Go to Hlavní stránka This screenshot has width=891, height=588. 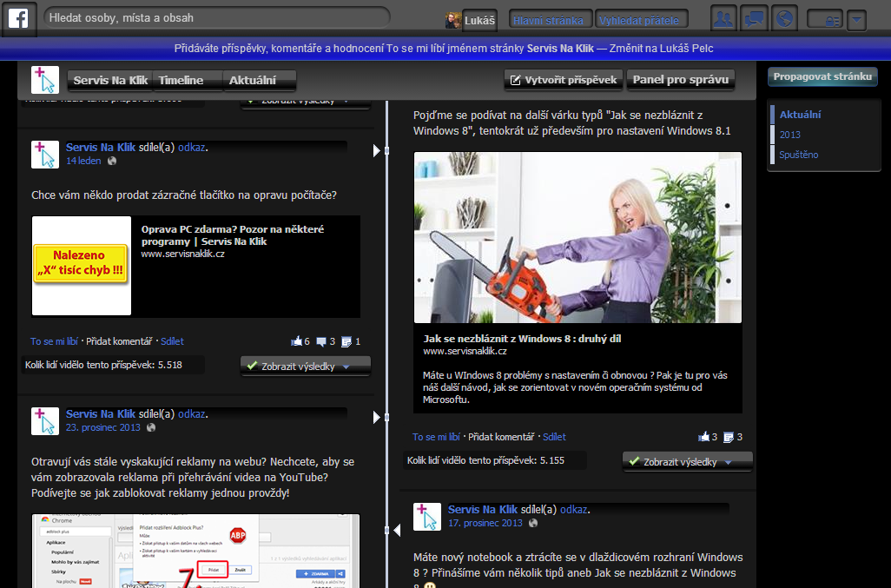tap(548, 21)
